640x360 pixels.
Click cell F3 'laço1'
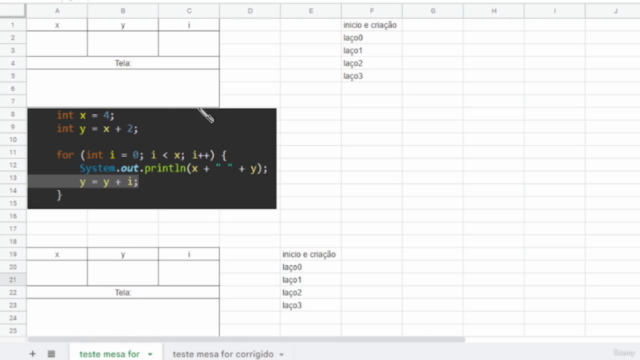pos(372,51)
